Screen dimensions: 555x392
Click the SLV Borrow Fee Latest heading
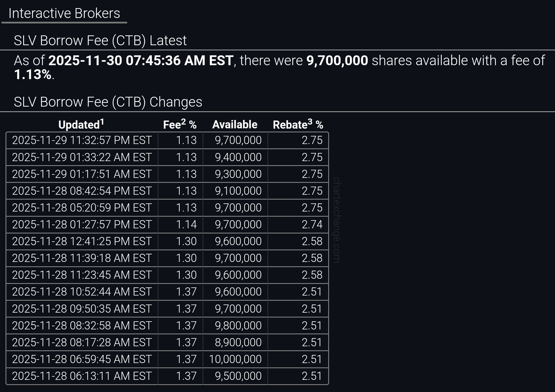(x=100, y=41)
